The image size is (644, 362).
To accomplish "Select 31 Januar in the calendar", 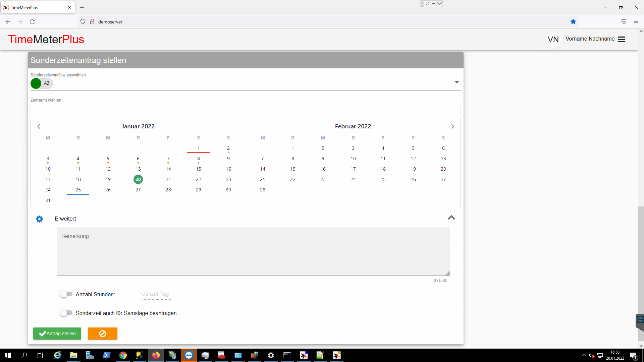I will (x=48, y=200).
